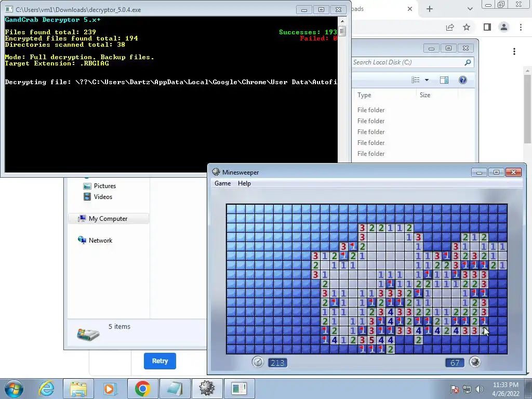The width and height of the screenshot is (532, 399).
Task: Launch Internet Explorer from taskbar
Action: [x=46, y=389]
